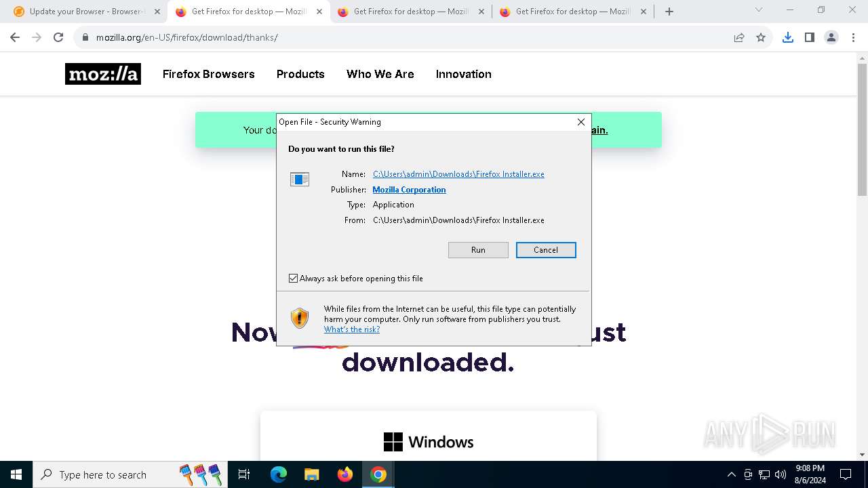
Task: Switch to the fourth Get Firefox tab
Action: pos(573,12)
